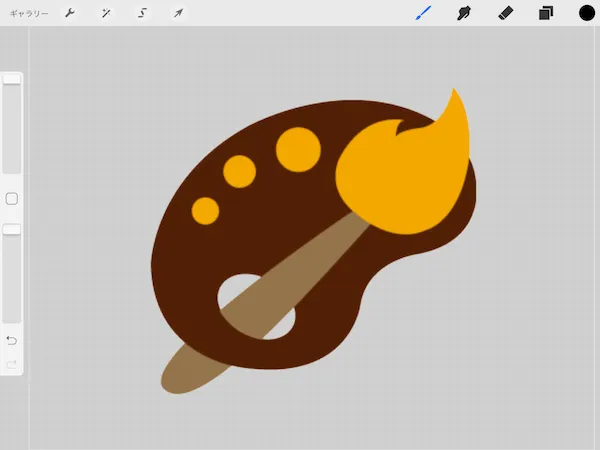Click the redo arrow in sidebar
The height and width of the screenshot is (450, 600).
(12, 364)
